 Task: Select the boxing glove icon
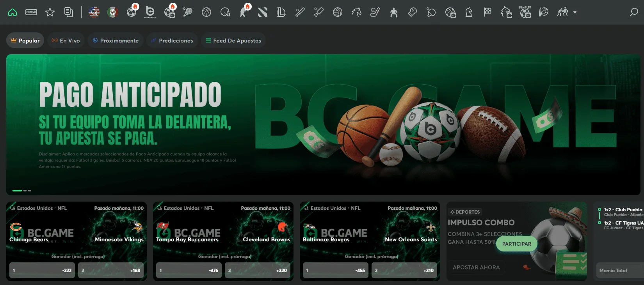tap(413, 12)
